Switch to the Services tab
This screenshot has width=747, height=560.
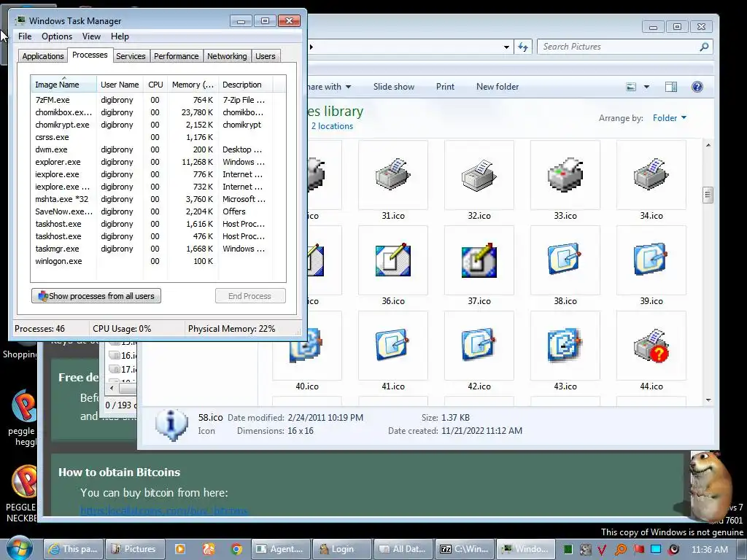click(x=131, y=56)
